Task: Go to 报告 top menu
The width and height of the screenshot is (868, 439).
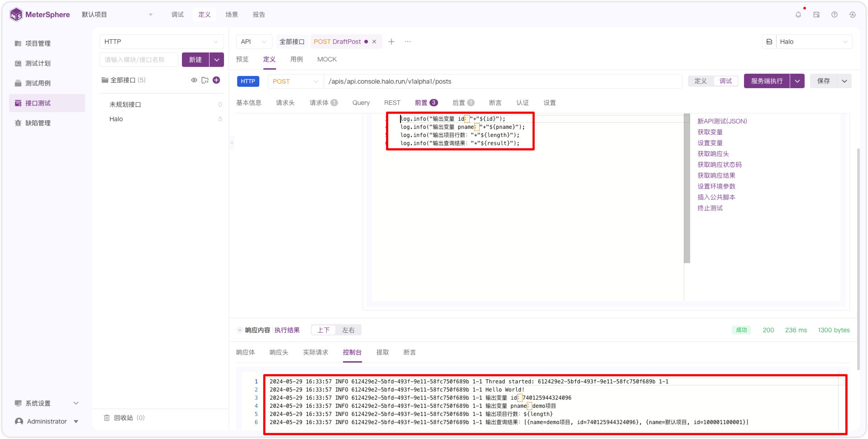Action: pyautogui.click(x=259, y=14)
